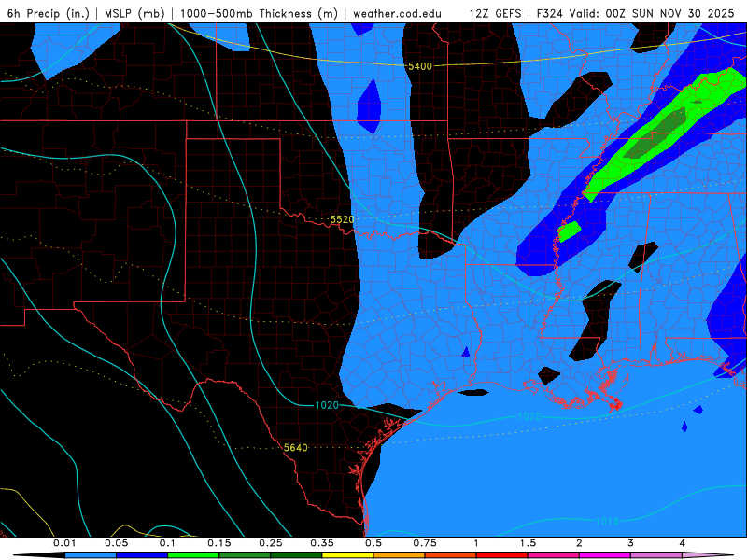Viewport: 747px width, 560px height.
Task: Click the 1.5 legend value
Action: tap(528, 543)
